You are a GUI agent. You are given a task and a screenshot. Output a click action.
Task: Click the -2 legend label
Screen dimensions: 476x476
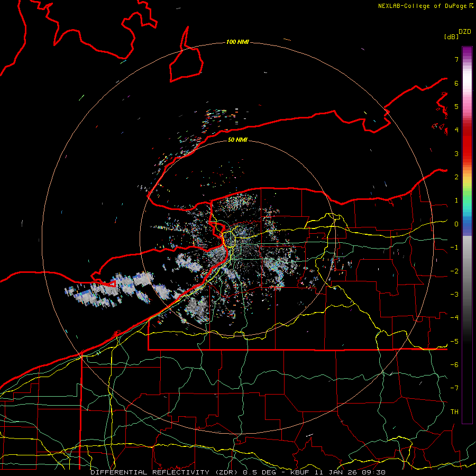454,271
